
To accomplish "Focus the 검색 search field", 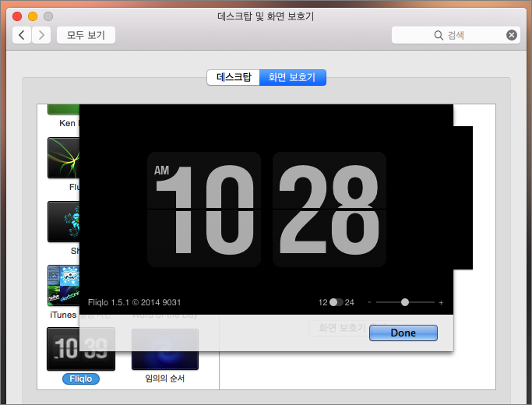I will (456, 35).
